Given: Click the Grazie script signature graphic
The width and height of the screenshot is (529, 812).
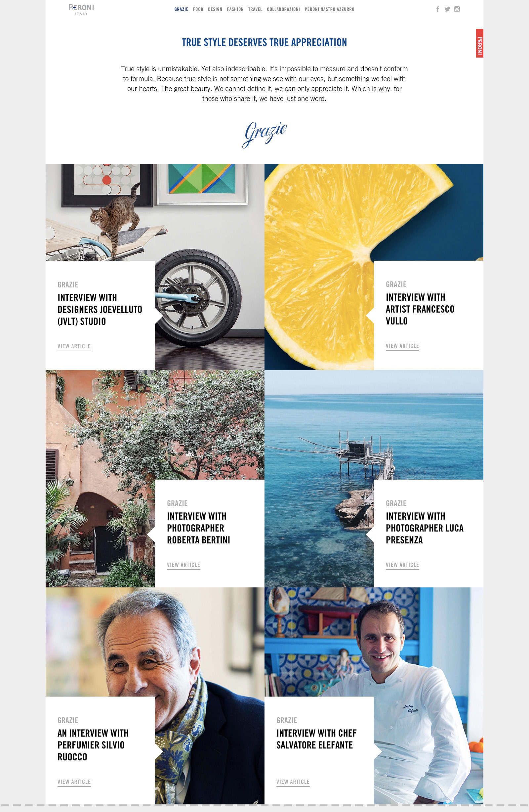Looking at the screenshot, I should point(264,134).
